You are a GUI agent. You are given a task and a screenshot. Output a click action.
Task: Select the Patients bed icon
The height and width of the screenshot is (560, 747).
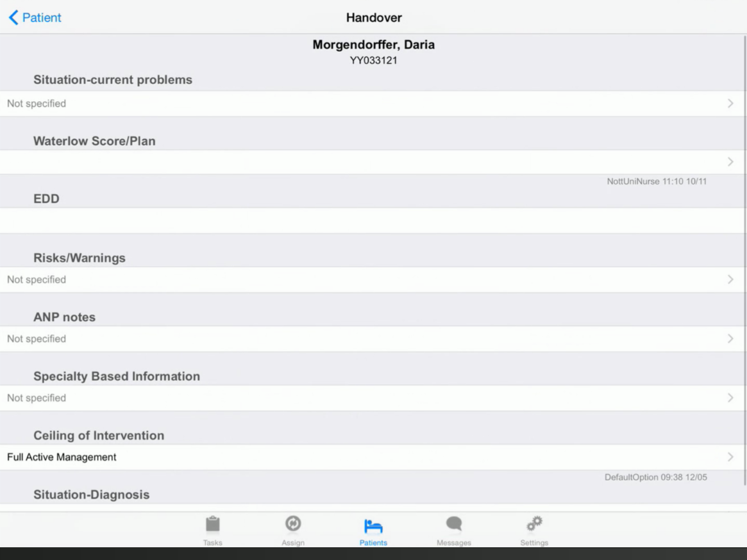click(373, 526)
